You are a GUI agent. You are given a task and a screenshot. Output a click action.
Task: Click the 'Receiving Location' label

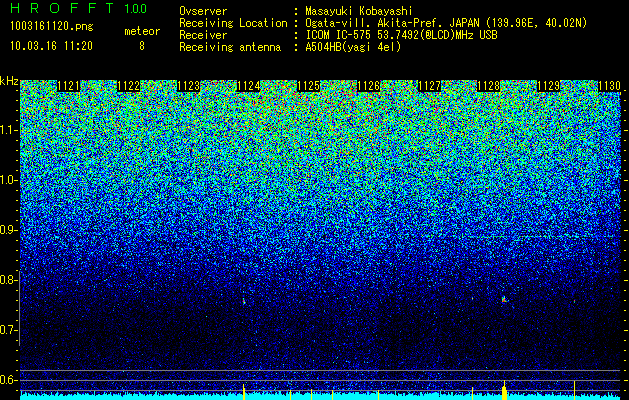[x=233, y=23]
